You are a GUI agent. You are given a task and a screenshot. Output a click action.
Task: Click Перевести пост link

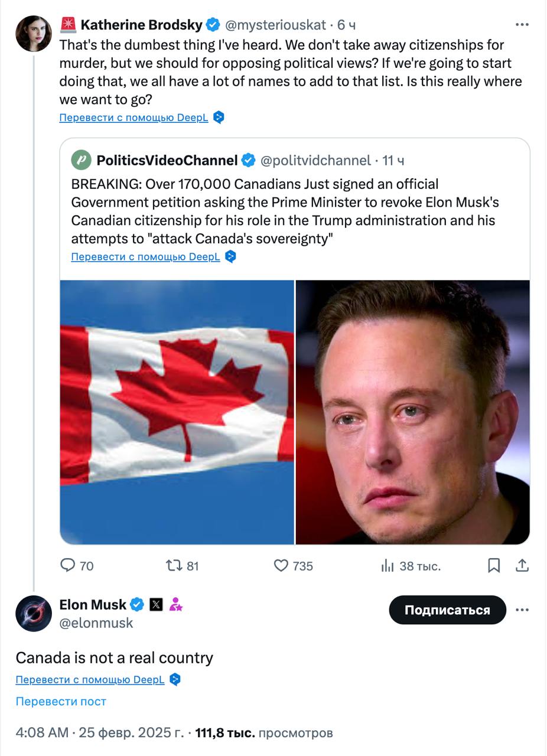coord(61,701)
